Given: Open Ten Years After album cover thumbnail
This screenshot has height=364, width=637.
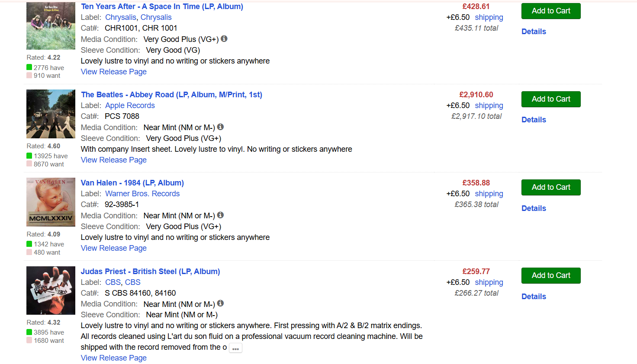Looking at the screenshot, I should (x=51, y=26).
